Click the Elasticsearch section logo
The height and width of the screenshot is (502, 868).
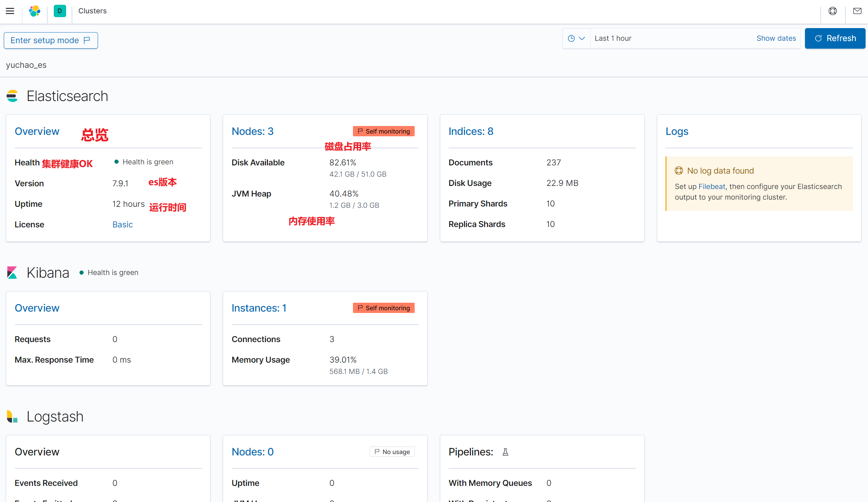(12, 96)
